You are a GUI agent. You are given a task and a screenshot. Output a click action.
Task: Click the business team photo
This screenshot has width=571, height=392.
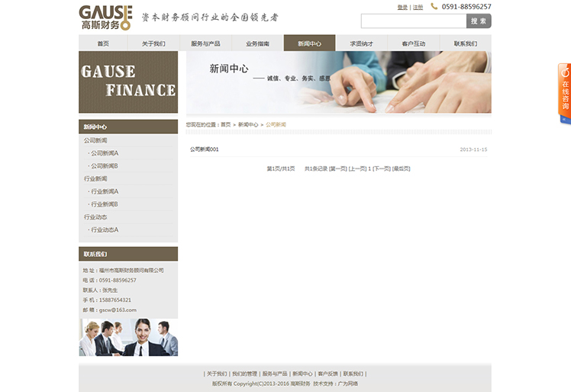pos(128,337)
